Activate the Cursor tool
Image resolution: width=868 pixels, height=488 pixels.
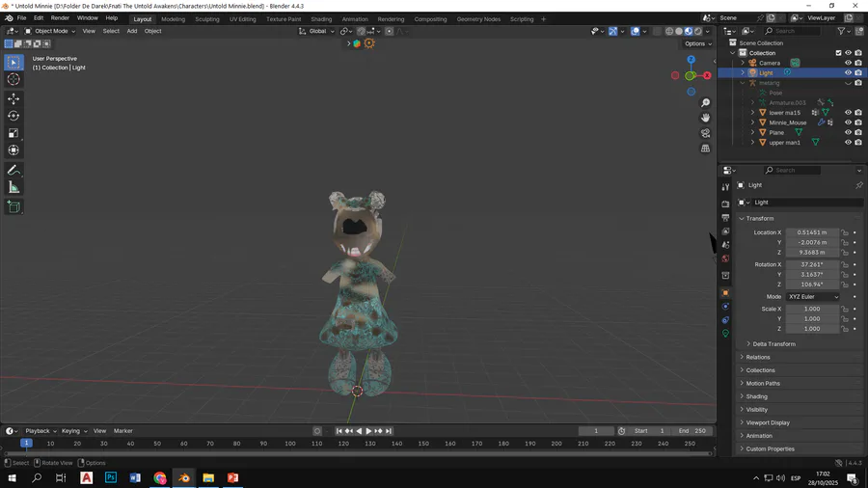click(x=14, y=79)
